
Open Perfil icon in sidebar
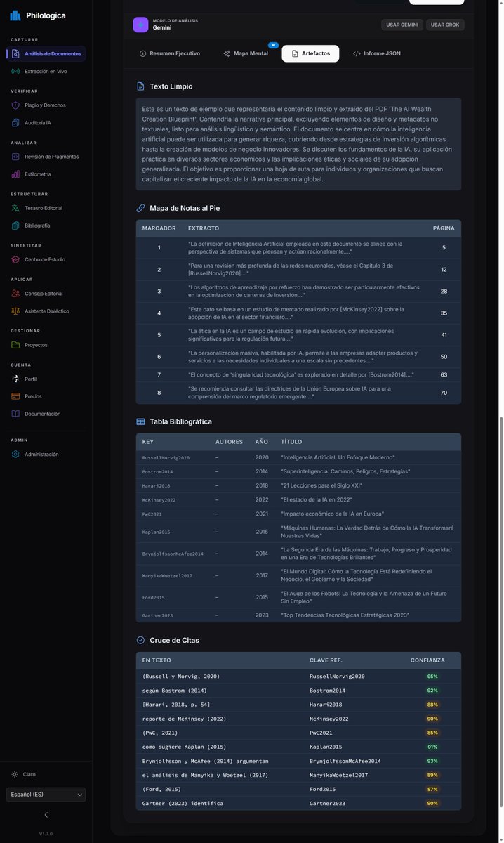tap(16, 379)
